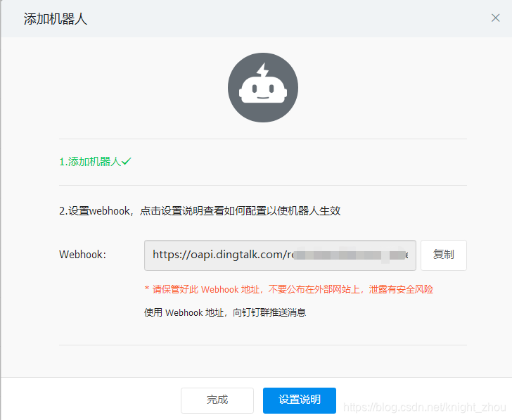Click the red Webhook security warning text
The height and width of the screenshot is (420, 512).
(x=288, y=289)
